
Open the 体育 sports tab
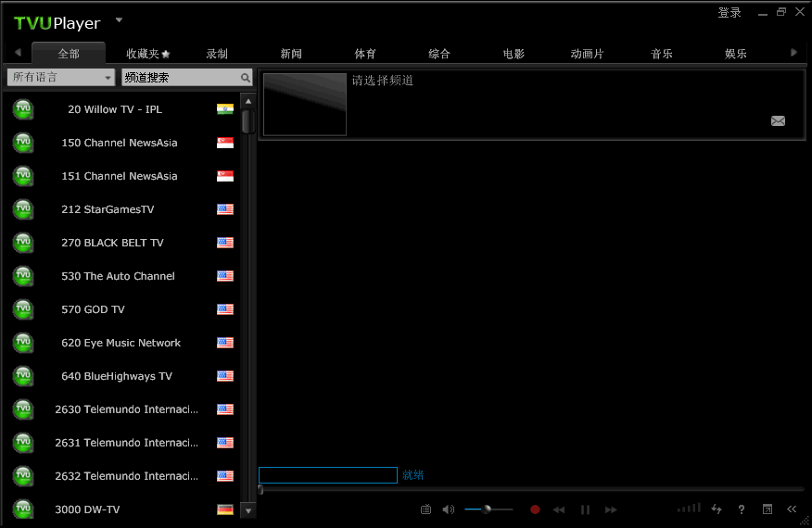coord(365,54)
